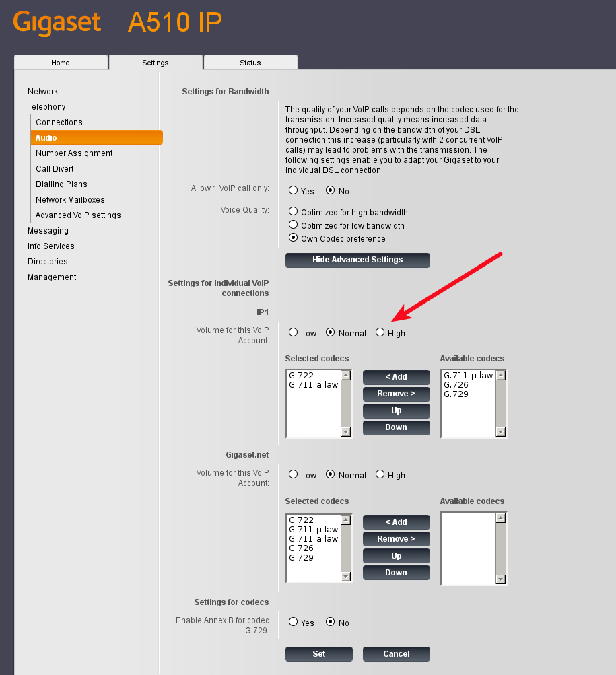The width and height of the screenshot is (616, 675).
Task: Open the Status tab
Action: pos(250,63)
